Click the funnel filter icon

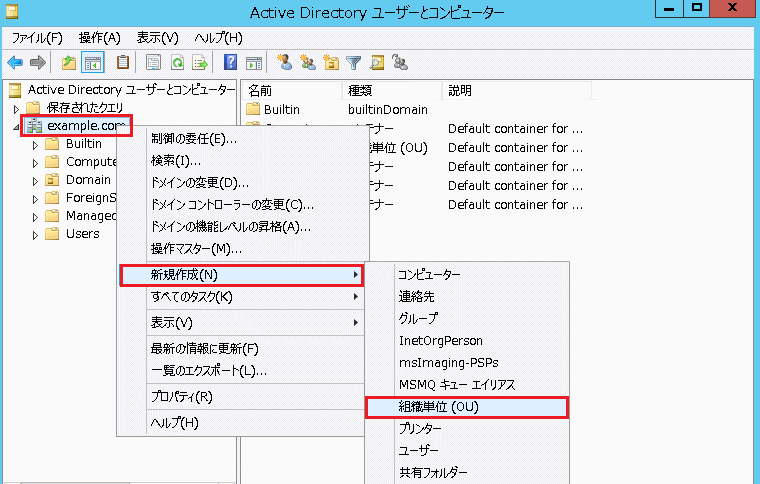click(354, 62)
